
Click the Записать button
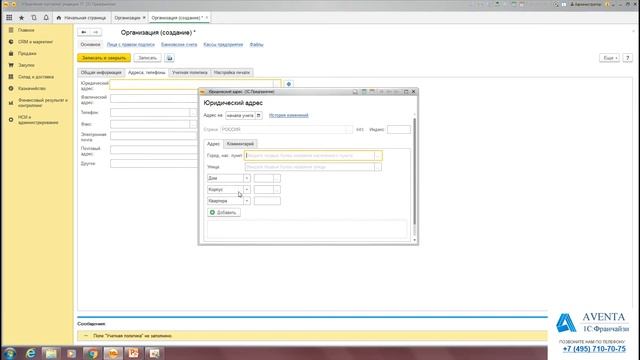pos(147,58)
